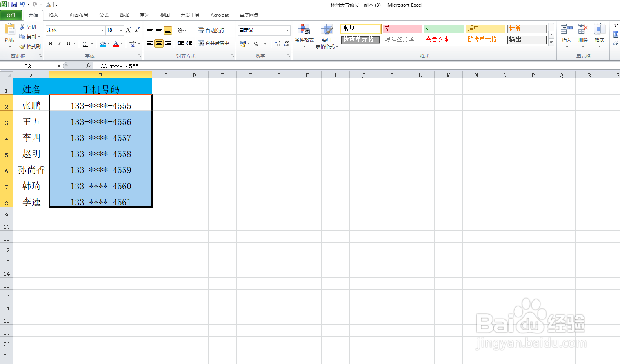
Task: Increase indent icon
Action: tap(189, 43)
